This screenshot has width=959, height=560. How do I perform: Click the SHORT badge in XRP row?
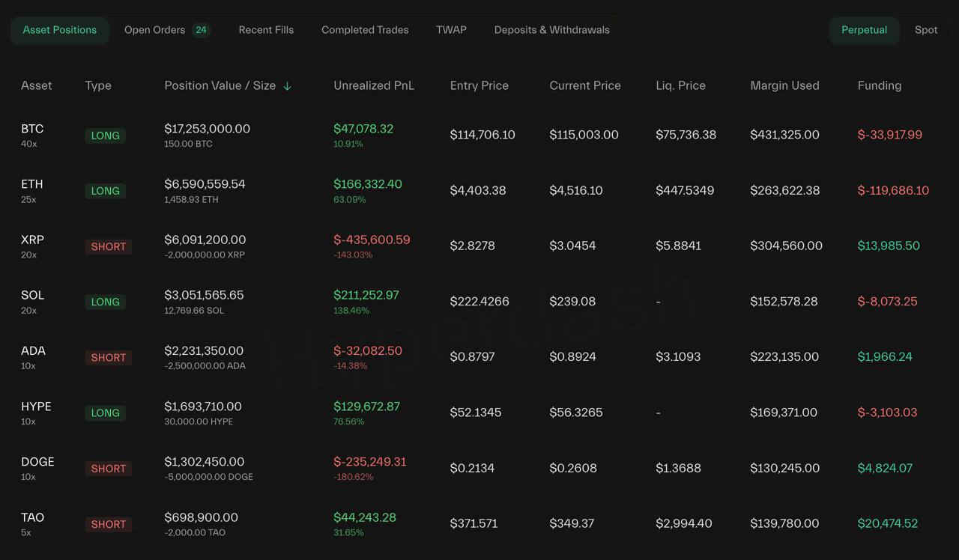pyautogui.click(x=108, y=246)
